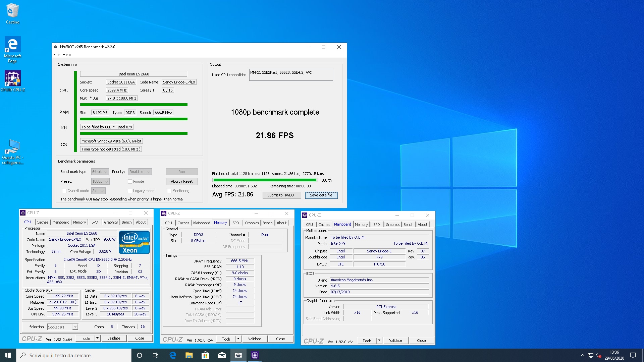
Task: Open the CPUID CPU-Z desktop shortcut
Action: (13, 81)
